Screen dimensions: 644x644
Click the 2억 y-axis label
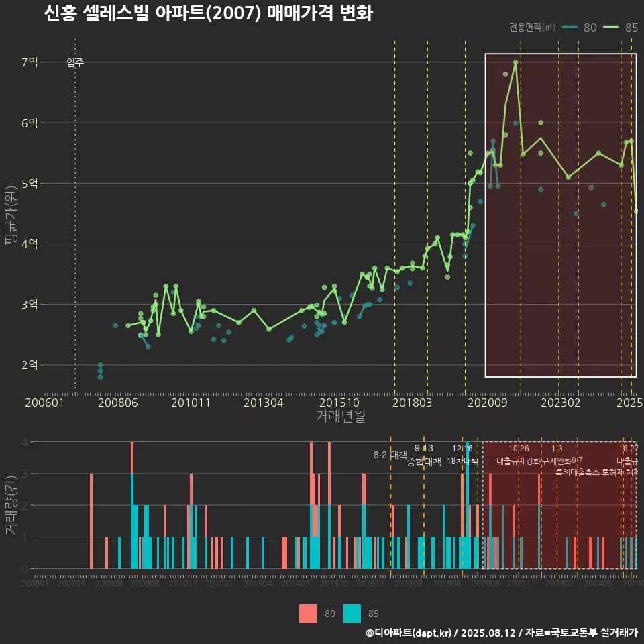[x=30, y=365]
